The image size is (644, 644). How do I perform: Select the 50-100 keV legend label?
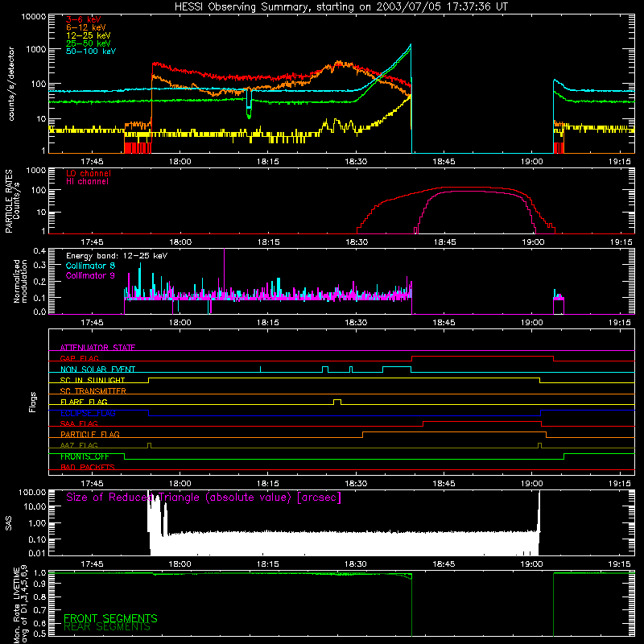tap(90, 51)
